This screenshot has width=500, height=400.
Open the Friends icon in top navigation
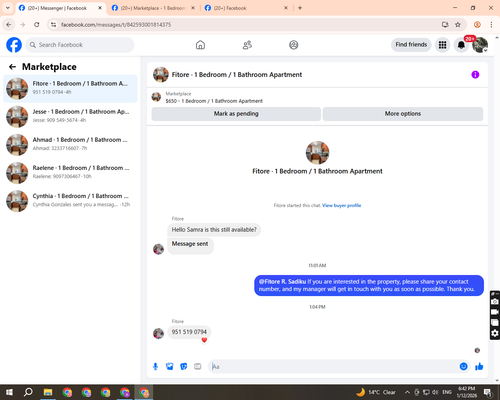click(247, 45)
